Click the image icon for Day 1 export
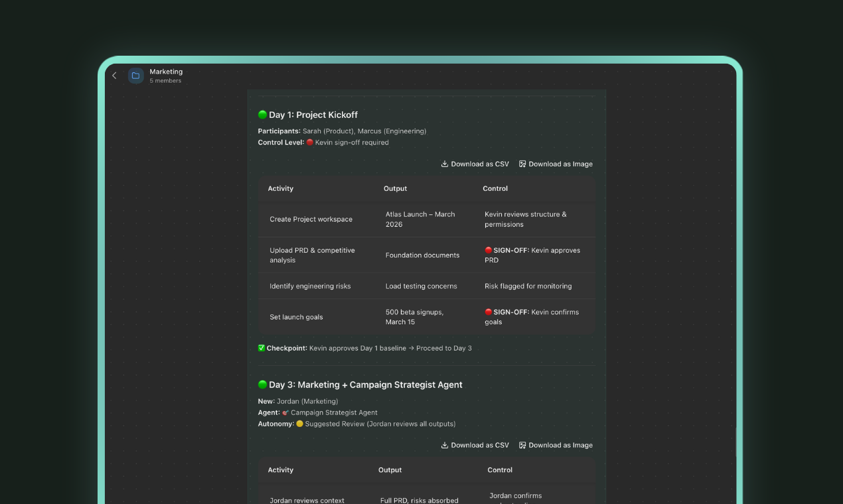This screenshot has width=843, height=504. point(522,164)
